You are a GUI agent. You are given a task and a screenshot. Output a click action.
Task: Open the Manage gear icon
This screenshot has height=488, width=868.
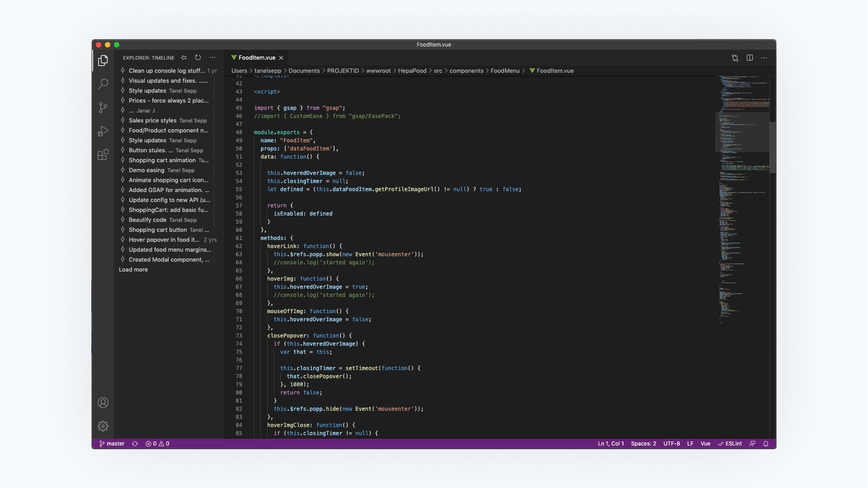[x=103, y=426]
